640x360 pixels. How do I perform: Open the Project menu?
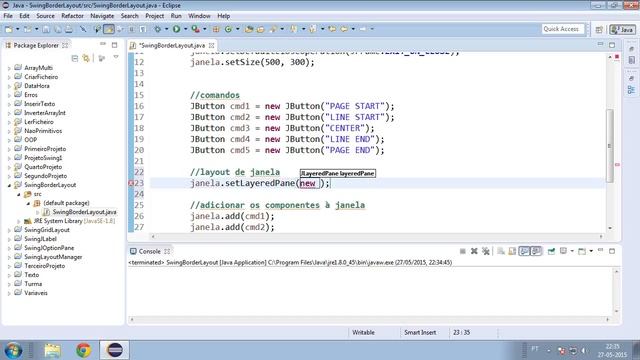pyautogui.click(x=155, y=16)
